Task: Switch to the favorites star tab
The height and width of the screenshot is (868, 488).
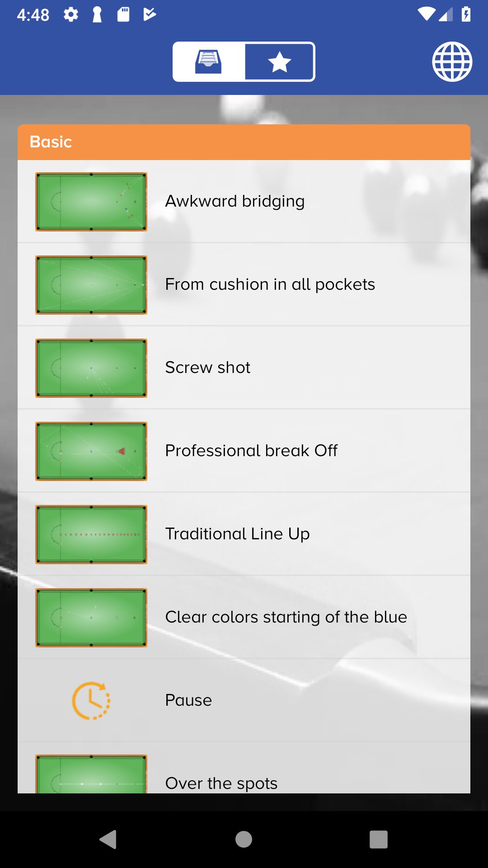Action: tap(280, 62)
